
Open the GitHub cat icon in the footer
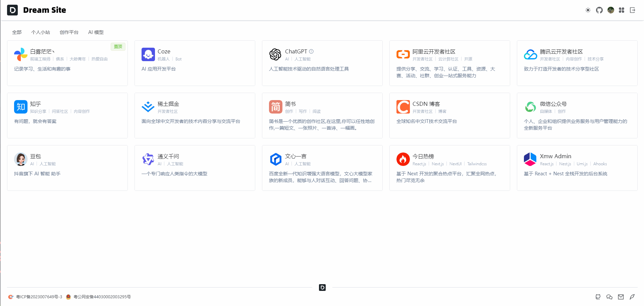tap(598, 297)
